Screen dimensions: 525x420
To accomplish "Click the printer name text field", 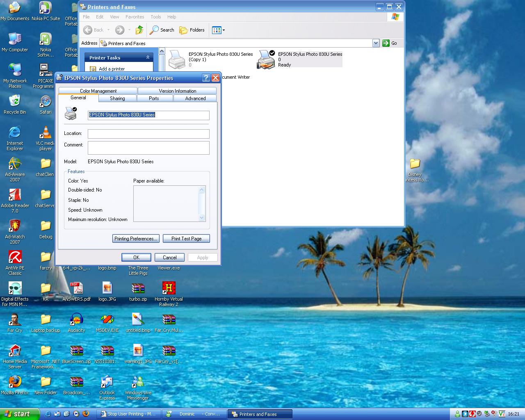I will tap(148, 115).
